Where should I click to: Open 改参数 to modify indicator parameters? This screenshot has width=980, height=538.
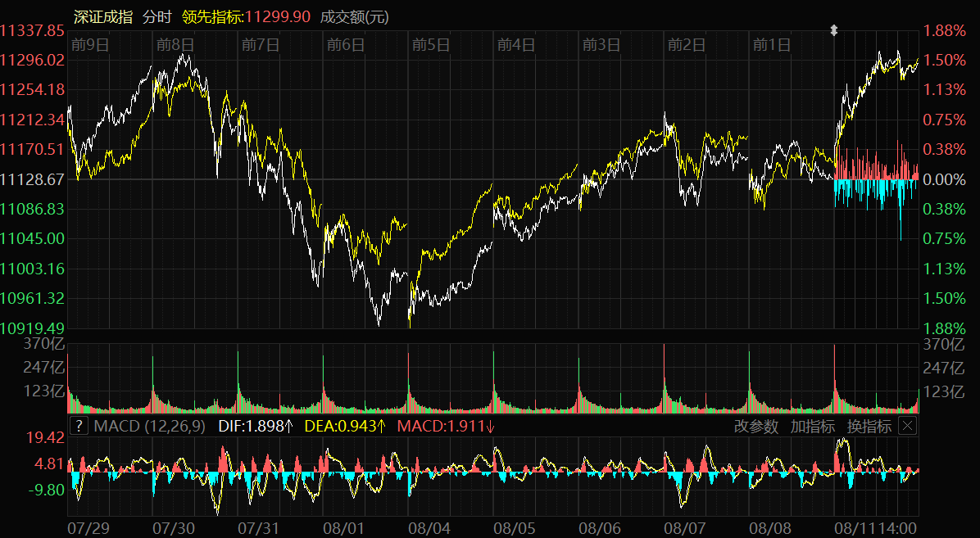coord(756,427)
